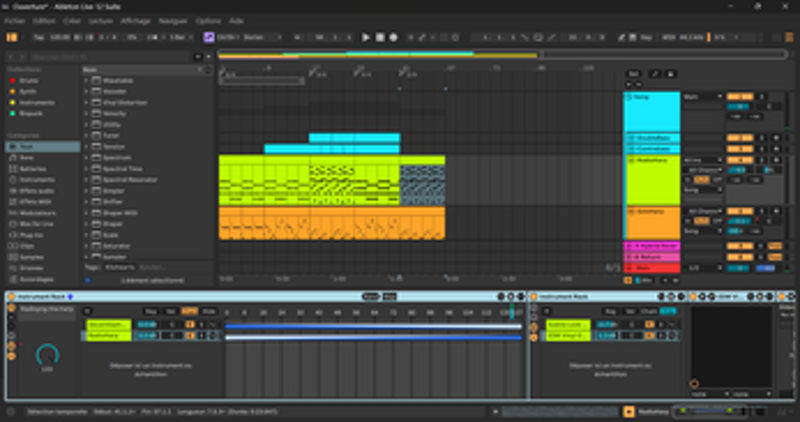Enable Draw Mode pencil icon
The height and width of the screenshot is (422, 800).
click(621, 37)
